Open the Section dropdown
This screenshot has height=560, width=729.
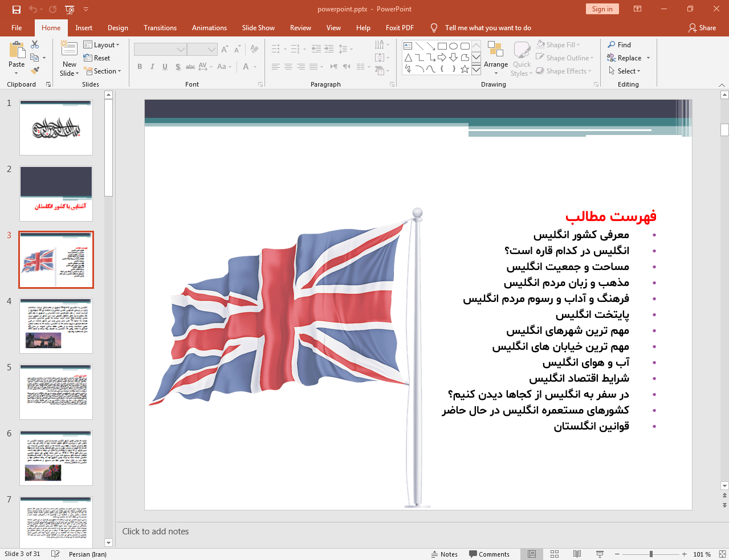[103, 71]
